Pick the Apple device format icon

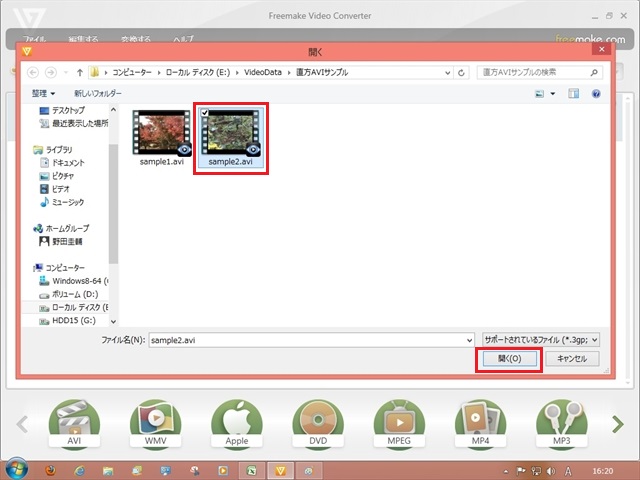[236, 422]
